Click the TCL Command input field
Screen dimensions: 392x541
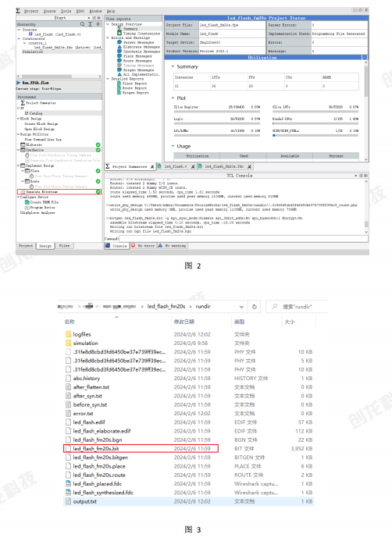tap(244, 239)
